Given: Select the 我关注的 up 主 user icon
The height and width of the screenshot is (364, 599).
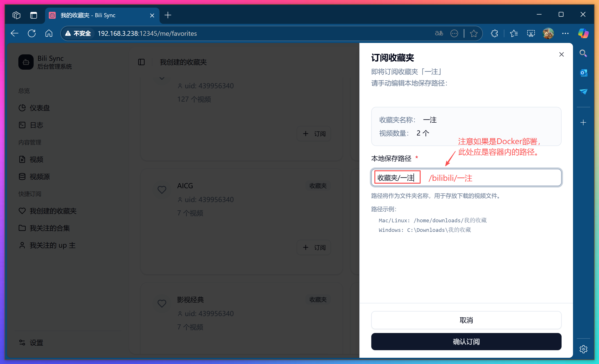Looking at the screenshot, I should point(22,245).
